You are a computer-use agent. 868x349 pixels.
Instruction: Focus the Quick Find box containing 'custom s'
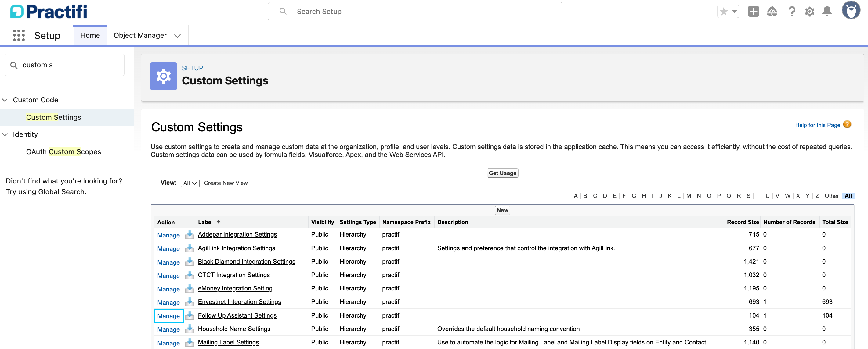(64, 65)
